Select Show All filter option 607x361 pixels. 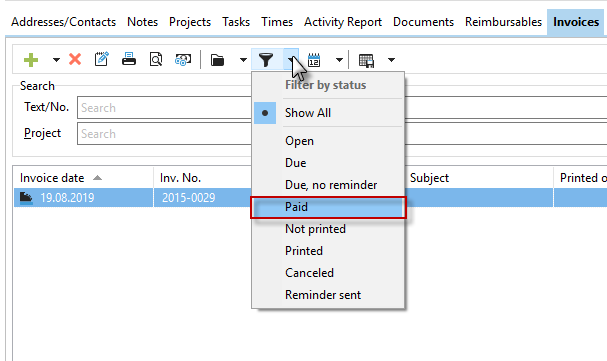point(328,113)
